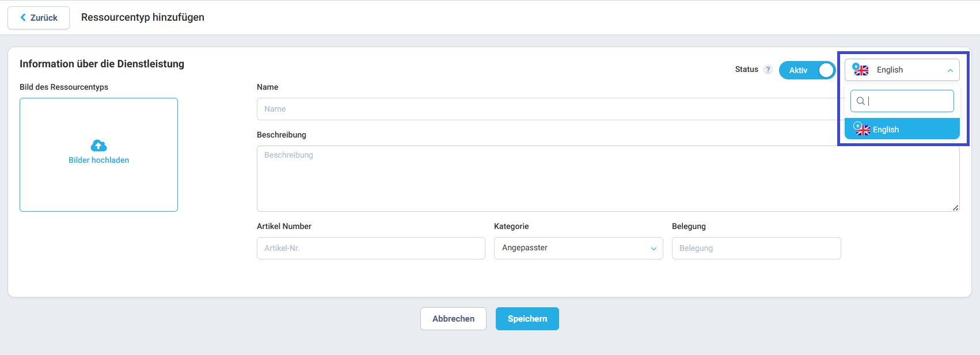Click the Speichern button
The height and width of the screenshot is (355, 980).
527,319
